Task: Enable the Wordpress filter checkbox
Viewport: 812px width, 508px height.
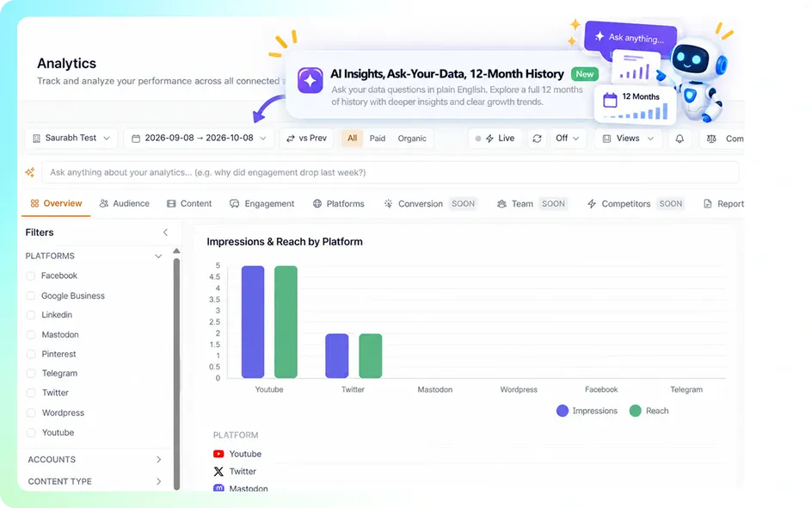Action: pyautogui.click(x=31, y=412)
